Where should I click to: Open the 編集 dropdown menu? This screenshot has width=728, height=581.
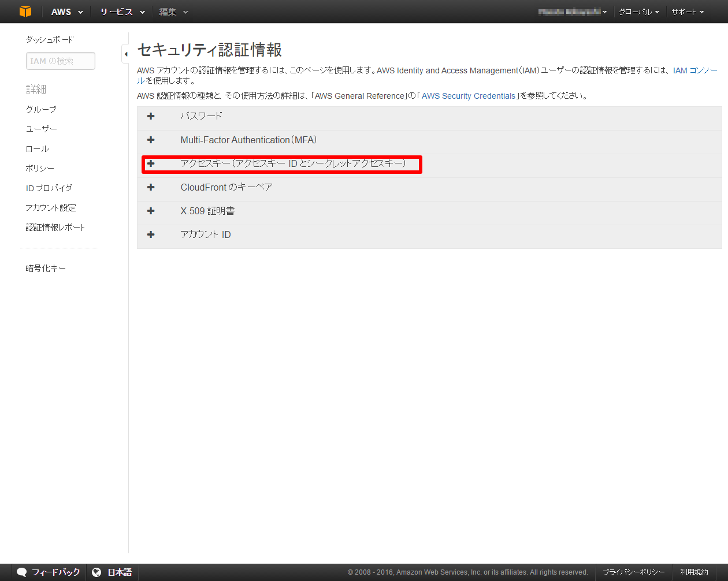pyautogui.click(x=174, y=12)
